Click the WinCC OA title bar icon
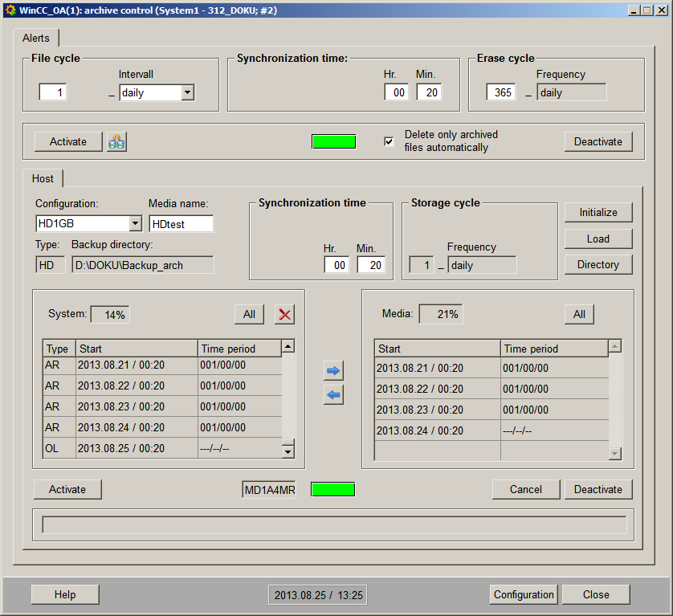Screen dimensions: 673x616 10,9
